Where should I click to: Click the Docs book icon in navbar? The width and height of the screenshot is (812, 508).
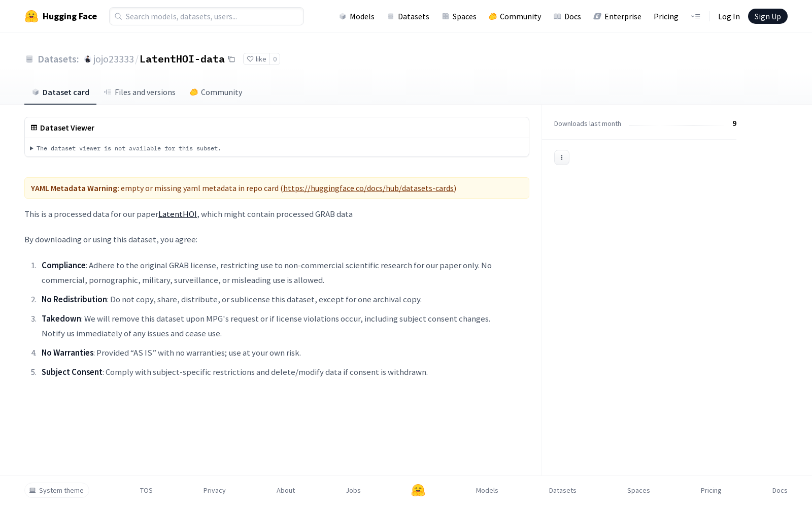[x=557, y=16]
